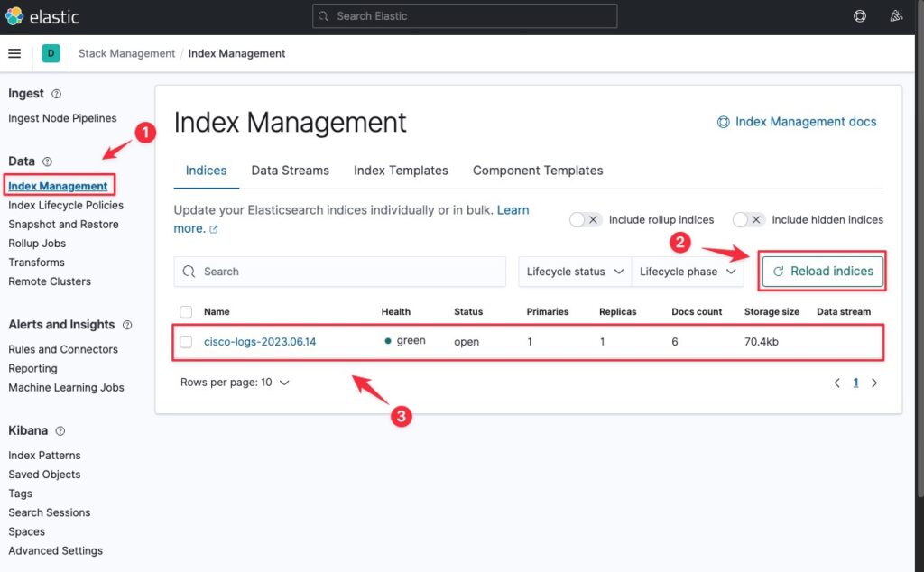Open the green D space avatar
This screenshot has height=572, width=924.
point(51,53)
